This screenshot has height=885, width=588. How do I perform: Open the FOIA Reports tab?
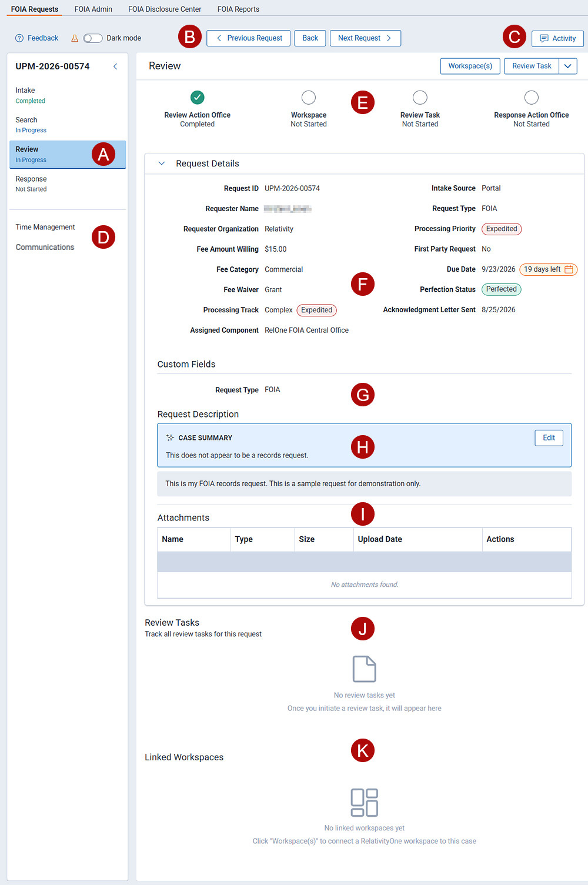click(x=238, y=9)
